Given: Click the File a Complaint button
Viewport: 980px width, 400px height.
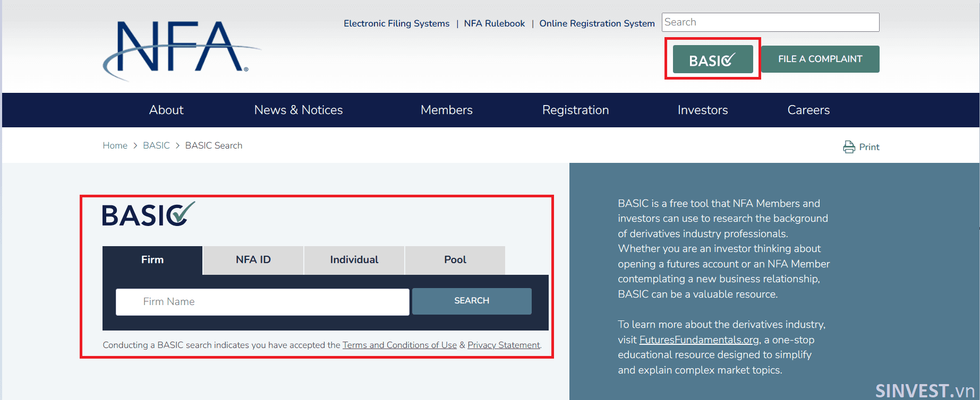Looking at the screenshot, I should click(820, 59).
